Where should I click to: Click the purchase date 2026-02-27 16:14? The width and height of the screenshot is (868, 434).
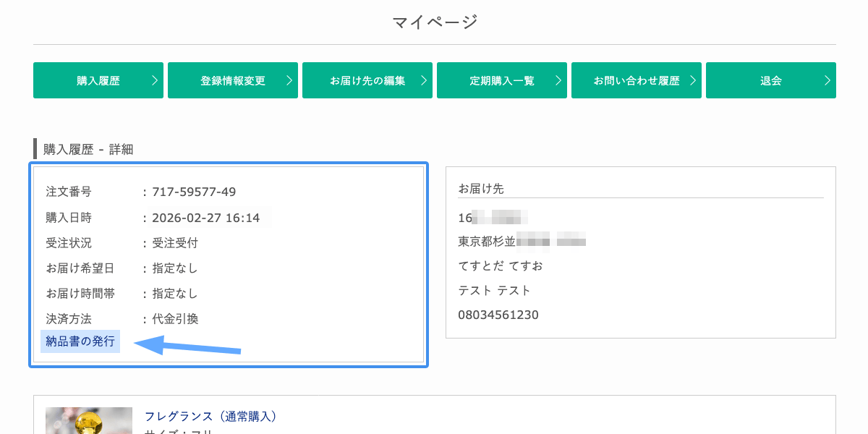tap(205, 218)
